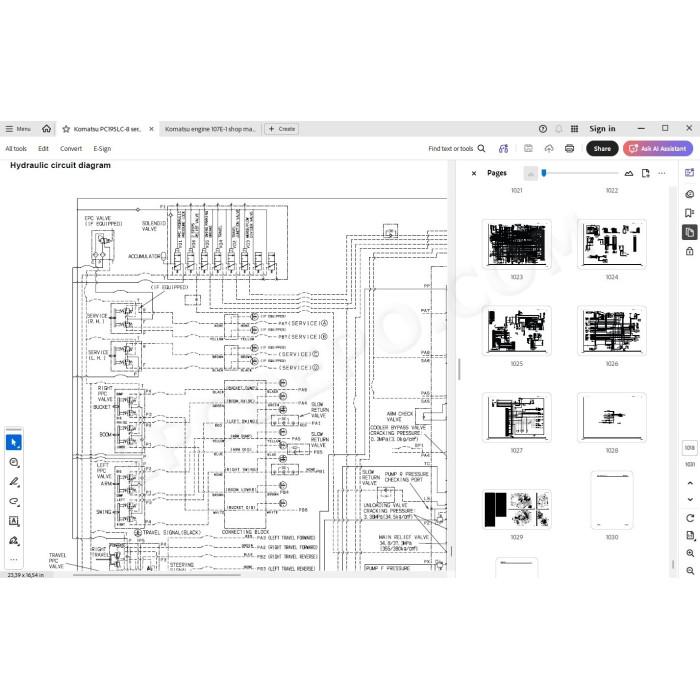Zoom out of the document

[x=690, y=571]
